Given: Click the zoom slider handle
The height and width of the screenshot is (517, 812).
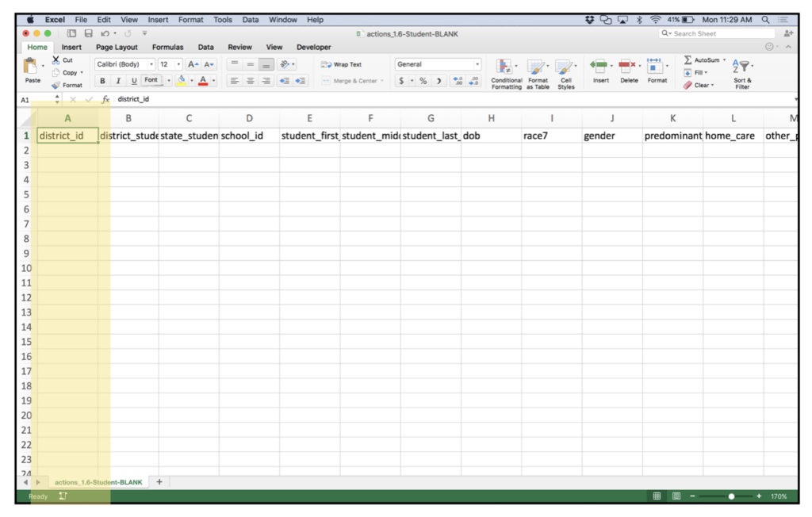Looking at the screenshot, I should (731, 496).
